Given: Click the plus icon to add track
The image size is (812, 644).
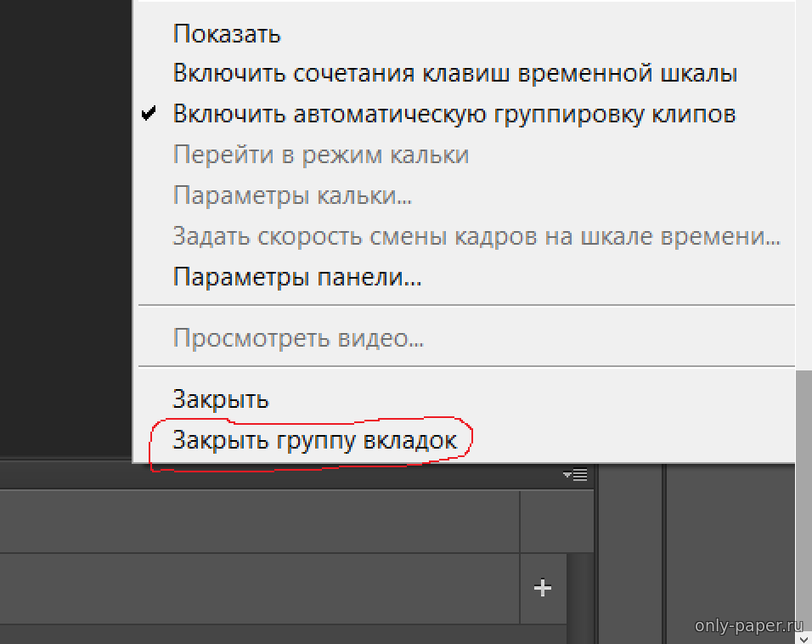Looking at the screenshot, I should pos(542,588).
